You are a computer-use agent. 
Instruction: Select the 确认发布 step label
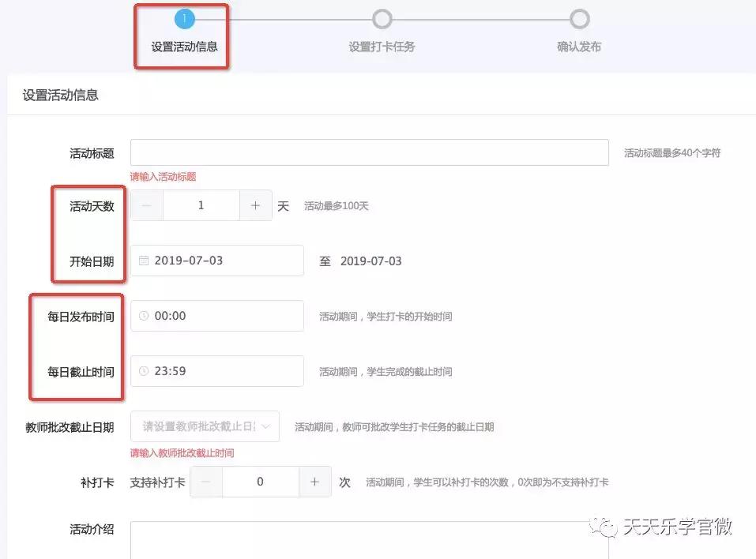pyautogui.click(x=579, y=46)
